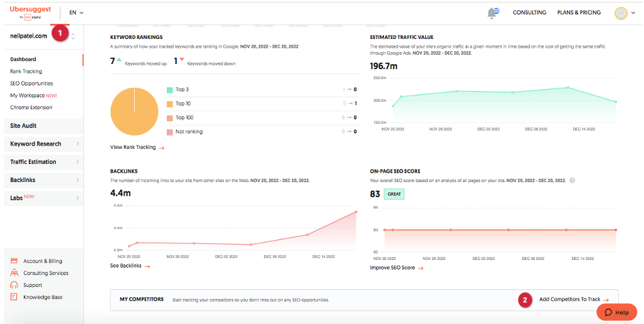
Task: Click the orange keyword rankings pie chart
Action: [x=134, y=112]
